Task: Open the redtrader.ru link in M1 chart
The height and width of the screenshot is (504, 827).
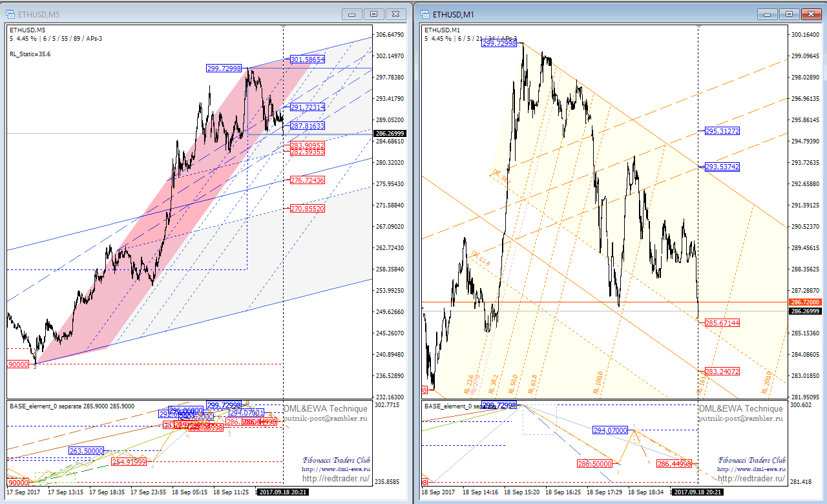Action: coord(751,479)
